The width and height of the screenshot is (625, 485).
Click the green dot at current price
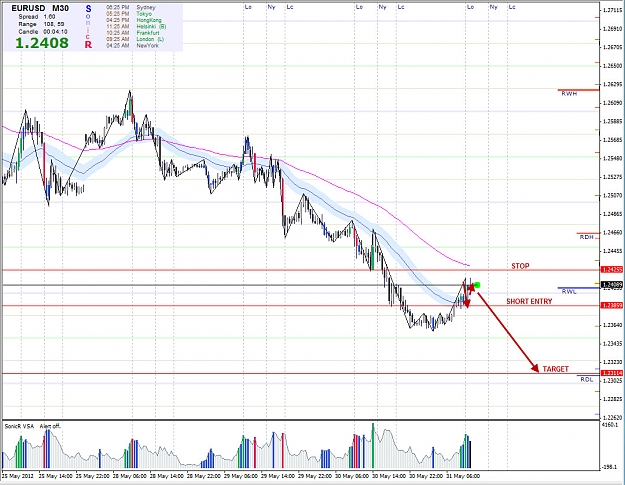[x=477, y=285]
